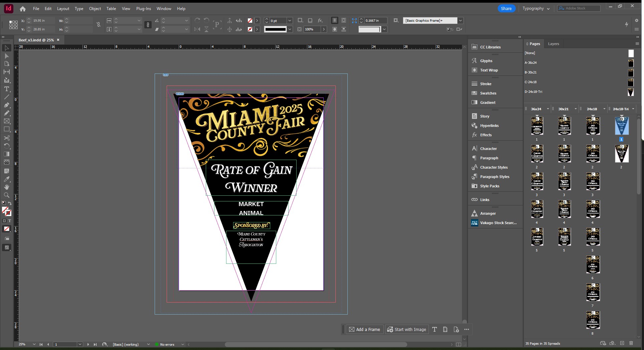
Task: Expand the Basic Graphics Frame object style dropdown
Action: tap(460, 21)
